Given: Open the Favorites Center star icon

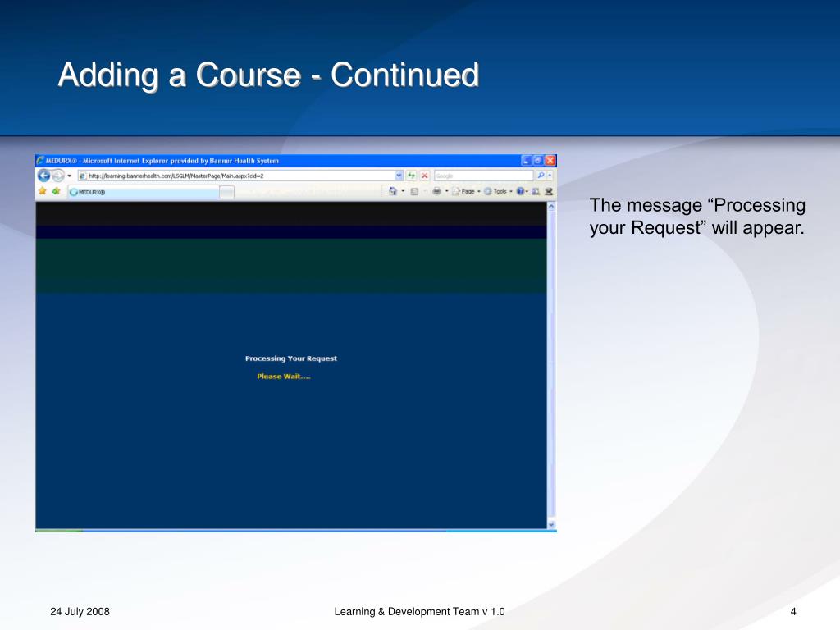Looking at the screenshot, I should tap(43, 191).
